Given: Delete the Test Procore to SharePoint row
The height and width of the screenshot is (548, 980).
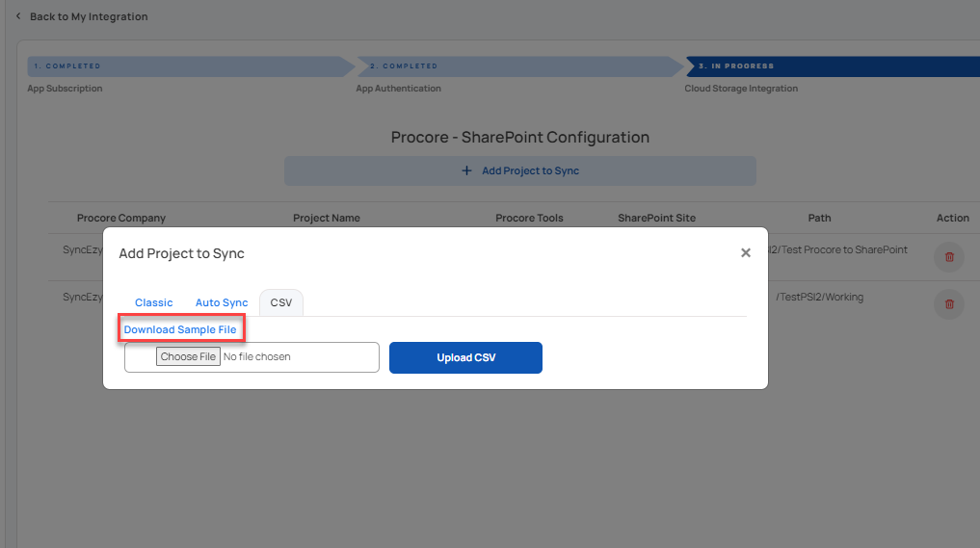Looking at the screenshot, I should [949, 257].
